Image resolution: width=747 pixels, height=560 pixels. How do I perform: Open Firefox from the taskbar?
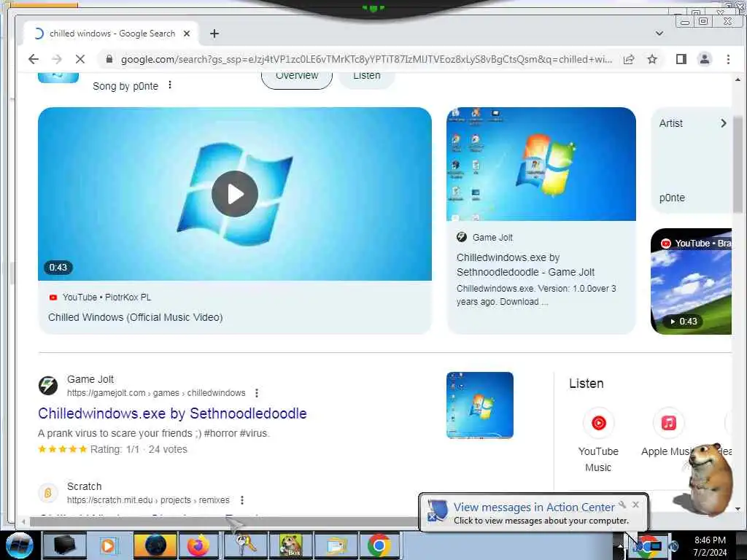198,545
